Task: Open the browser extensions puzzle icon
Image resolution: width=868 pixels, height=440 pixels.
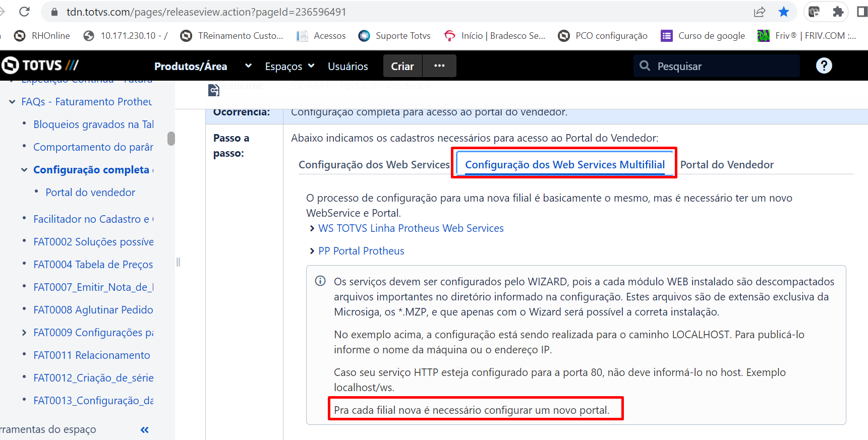Action: [x=838, y=12]
